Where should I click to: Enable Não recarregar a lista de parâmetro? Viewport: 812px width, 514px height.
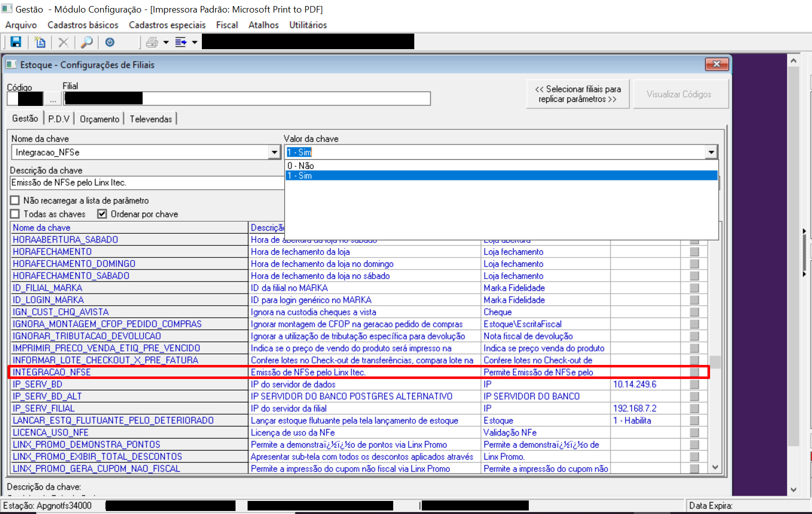click(15, 200)
